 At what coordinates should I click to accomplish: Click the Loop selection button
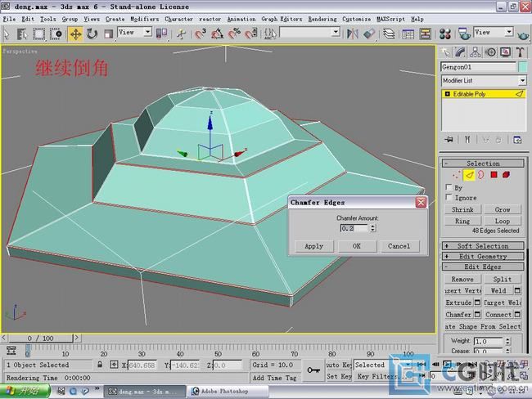click(x=503, y=221)
